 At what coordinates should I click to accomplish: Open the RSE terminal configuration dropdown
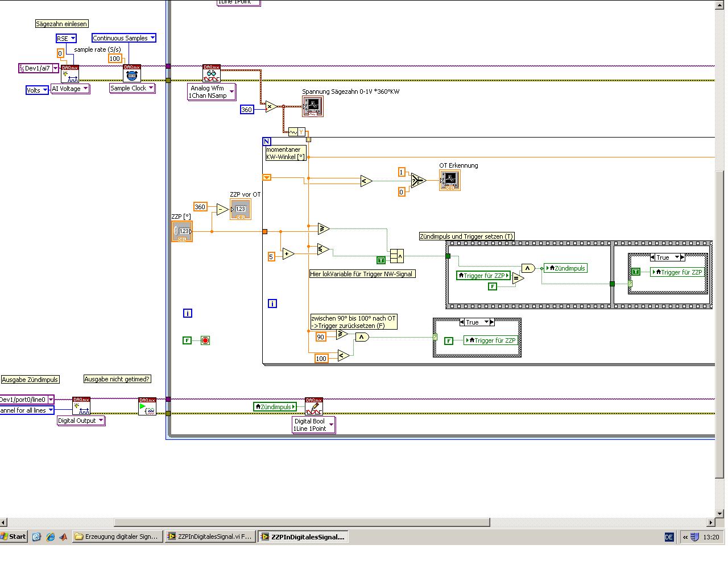(x=66, y=39)
